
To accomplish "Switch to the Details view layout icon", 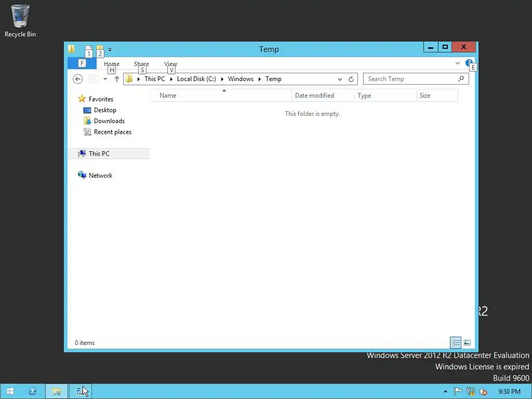I will (456, 342).
